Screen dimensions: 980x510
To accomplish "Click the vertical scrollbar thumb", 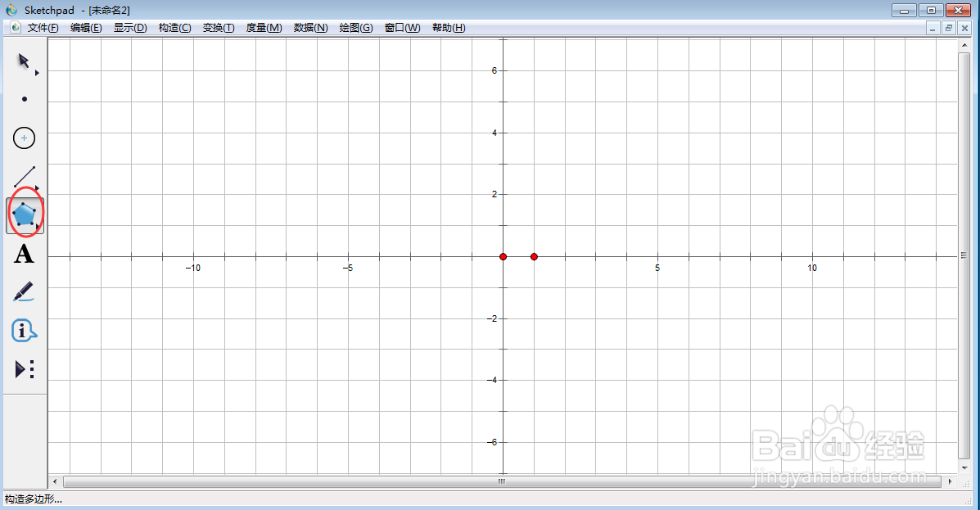I will pos(964,255).
